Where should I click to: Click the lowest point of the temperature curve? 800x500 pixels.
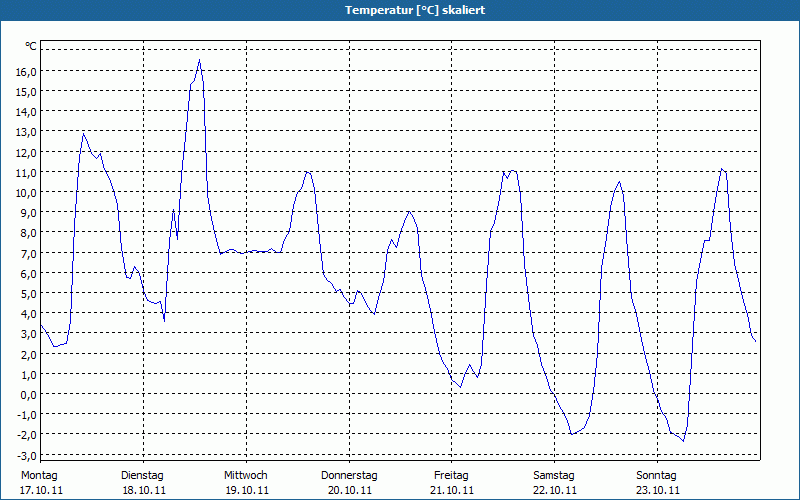[x=683, y=440]
